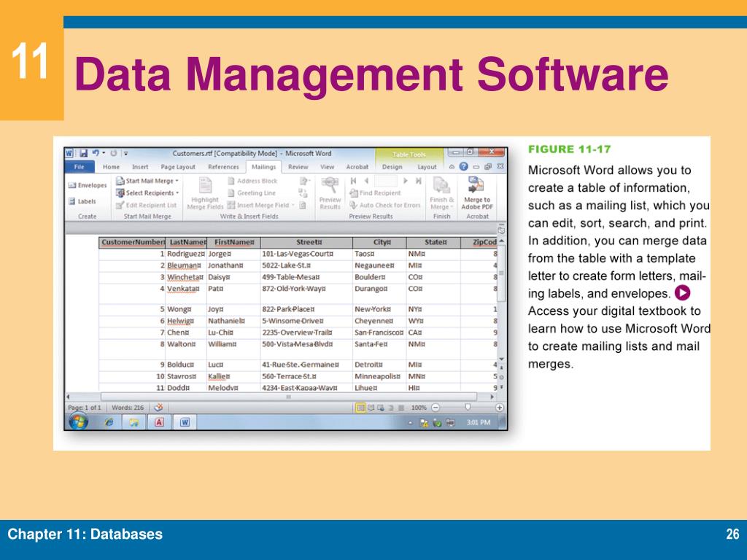This screenshot has width=747, height=560.
Task: Switch to Full Screen Reading view
Action: click(x=371, y=408)
